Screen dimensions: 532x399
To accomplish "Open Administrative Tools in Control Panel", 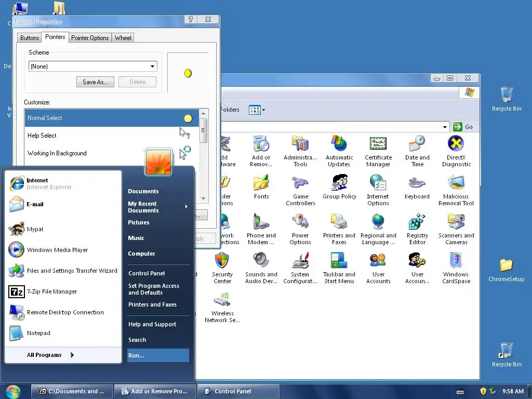I will pos(300,151).
